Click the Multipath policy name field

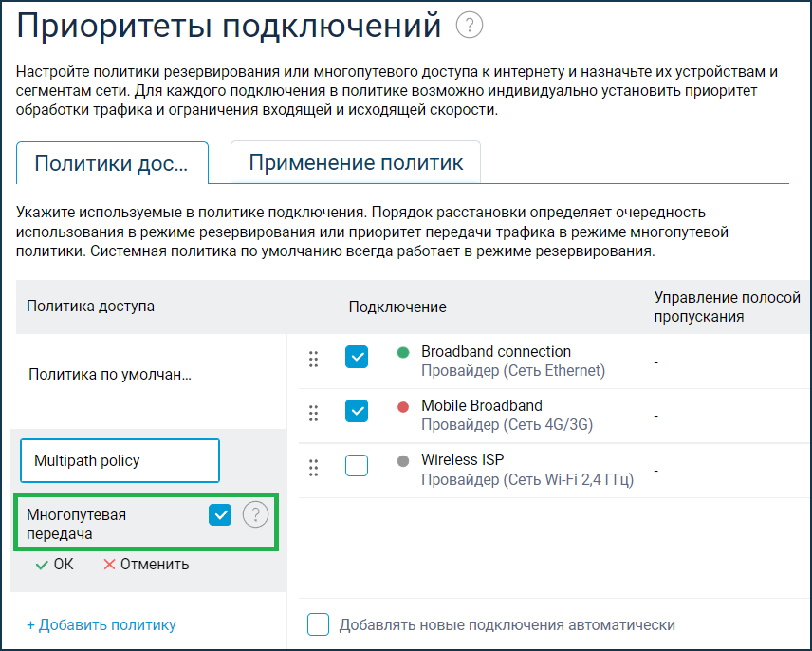point(120,461)
